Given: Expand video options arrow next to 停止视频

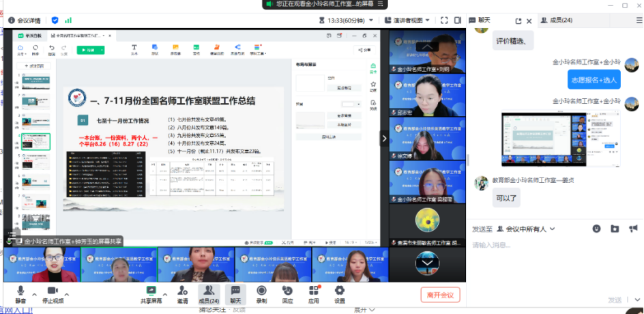Looking at the screenshot, I should [67, 294].
